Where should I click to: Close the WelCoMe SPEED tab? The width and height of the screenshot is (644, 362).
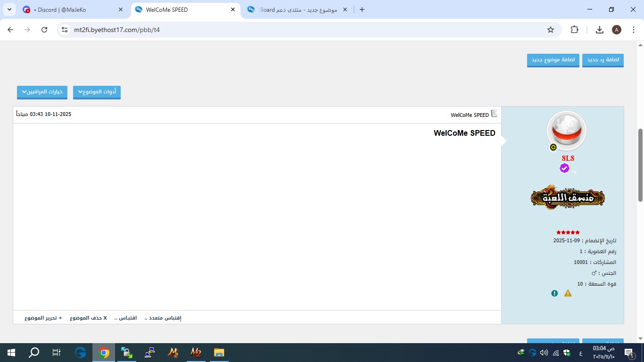(233, 9)
